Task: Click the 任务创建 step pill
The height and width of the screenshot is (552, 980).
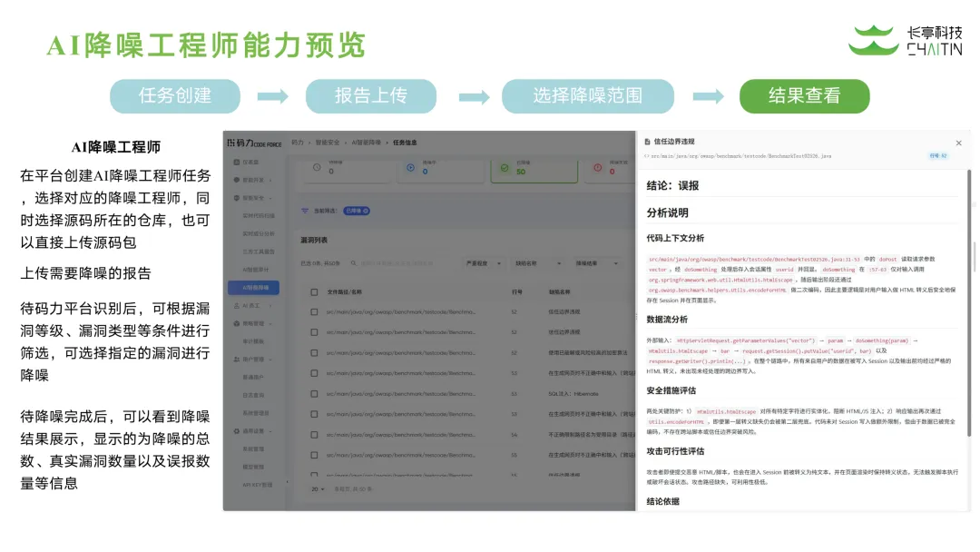Action: [175, 96]
